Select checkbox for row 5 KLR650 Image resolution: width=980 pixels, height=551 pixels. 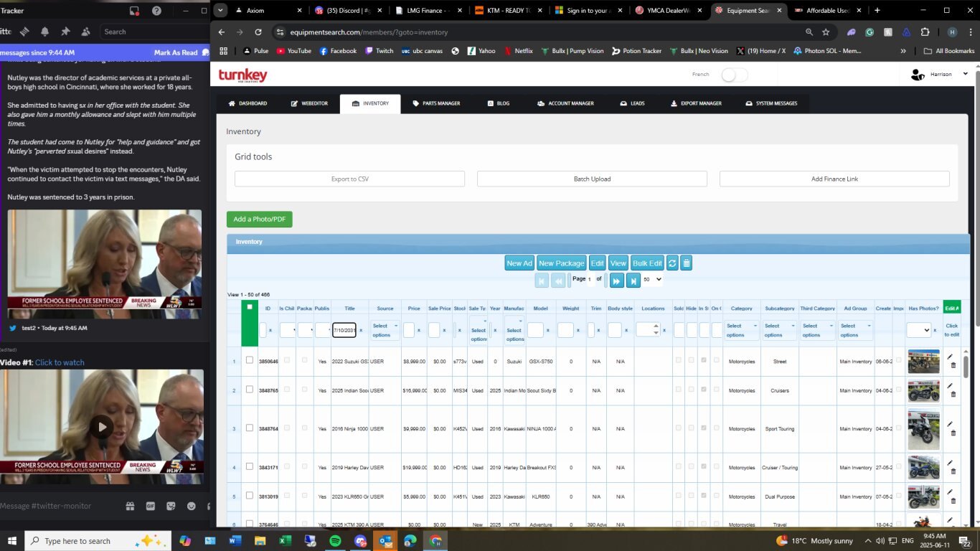(250, 495)
